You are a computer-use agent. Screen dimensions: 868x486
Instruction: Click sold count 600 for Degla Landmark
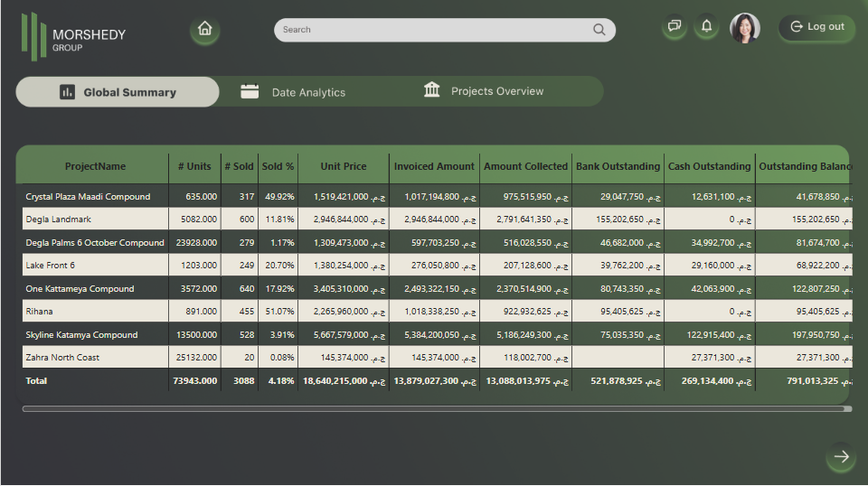(247, 220)
